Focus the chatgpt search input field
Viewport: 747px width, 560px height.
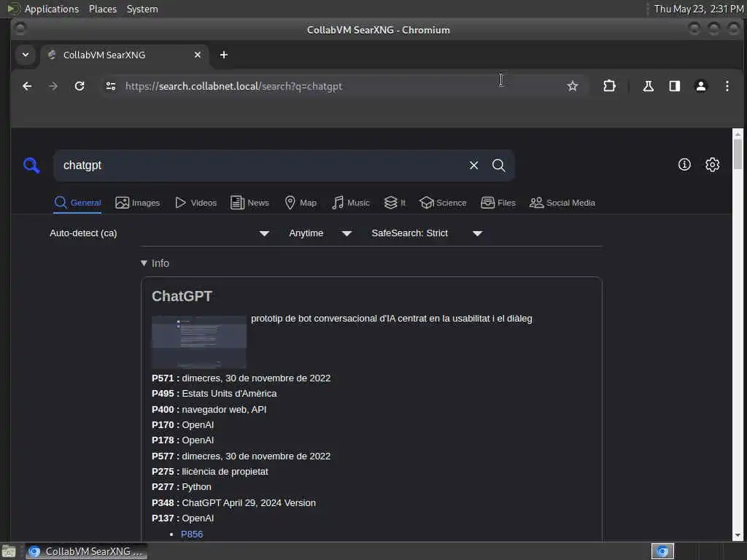tap(262, 166)
